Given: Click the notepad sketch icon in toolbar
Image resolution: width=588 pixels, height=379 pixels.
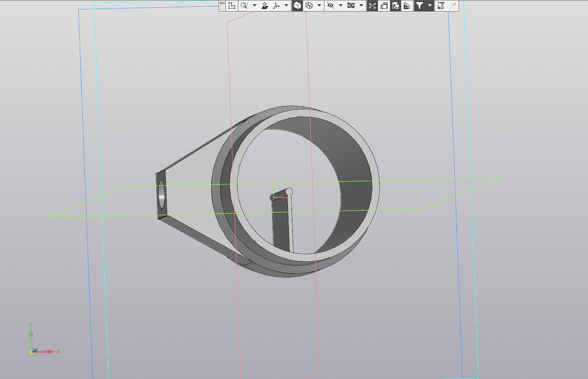Looking at the screenshot, I should pyautogui.click(x=384, y=6).
